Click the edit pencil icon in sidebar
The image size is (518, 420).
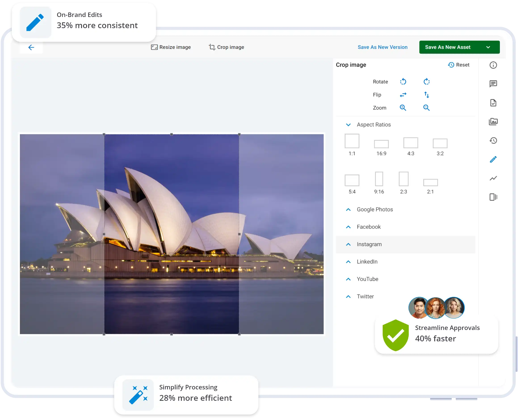pyautogui.click(x=493, y=160)
